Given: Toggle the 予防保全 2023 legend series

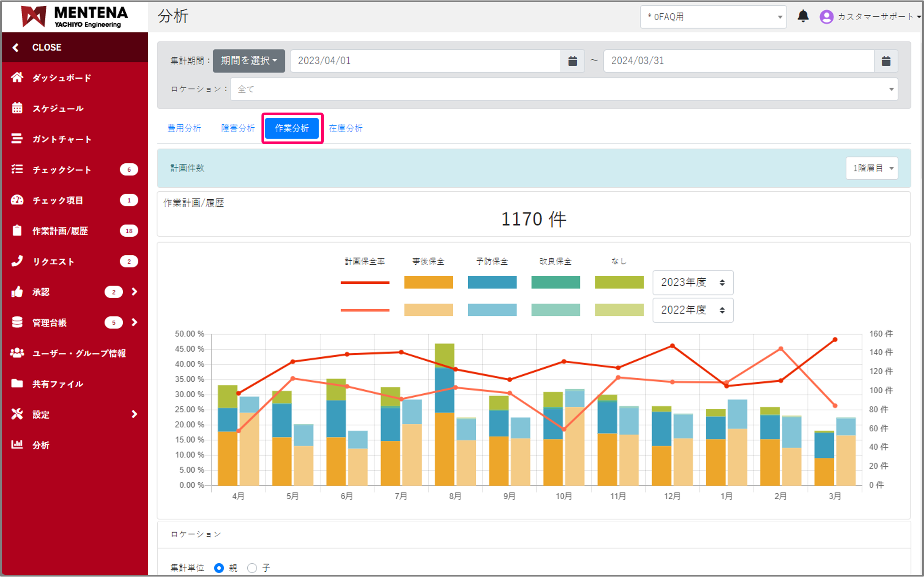Looking at the screenshot, I should (492, 282).
